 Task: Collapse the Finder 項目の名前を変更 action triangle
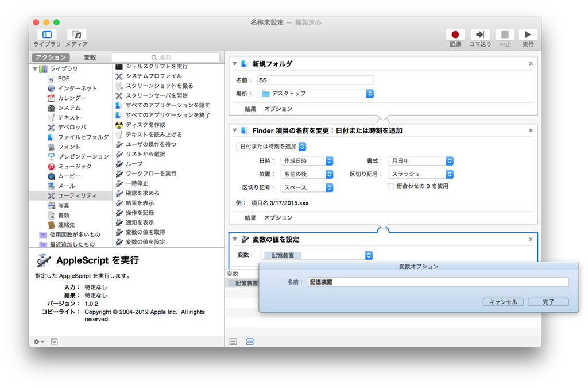coord(235,130)
